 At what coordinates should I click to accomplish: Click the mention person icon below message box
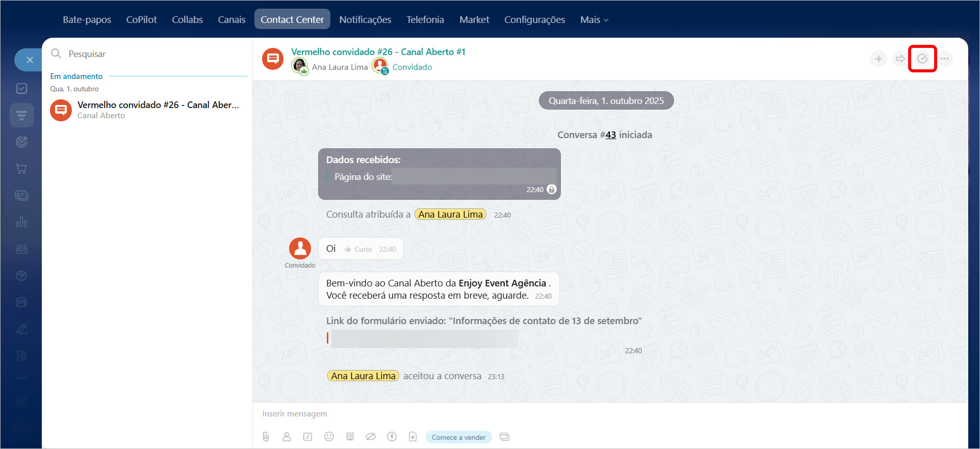287,437
